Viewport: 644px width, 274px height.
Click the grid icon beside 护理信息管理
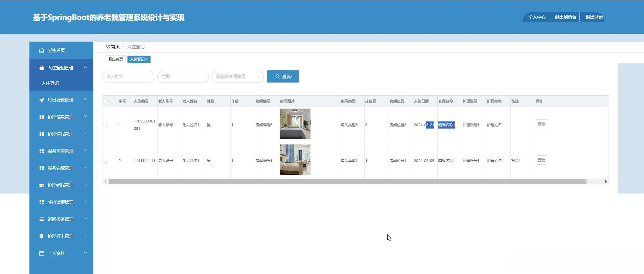pos(42,117)
